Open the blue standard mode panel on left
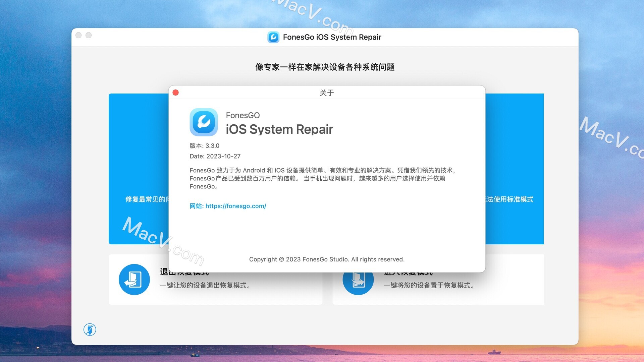This screenshot has height=362, width=644. (x=139, y=169)
